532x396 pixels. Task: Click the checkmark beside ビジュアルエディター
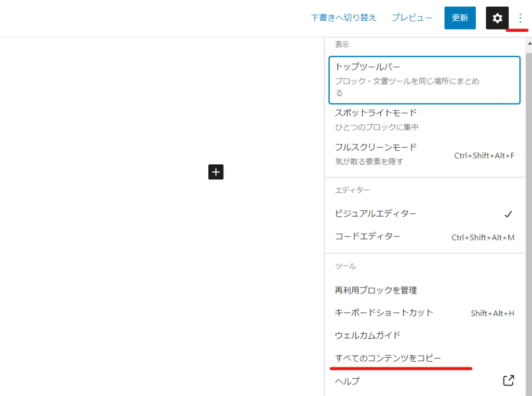point(509,214)
